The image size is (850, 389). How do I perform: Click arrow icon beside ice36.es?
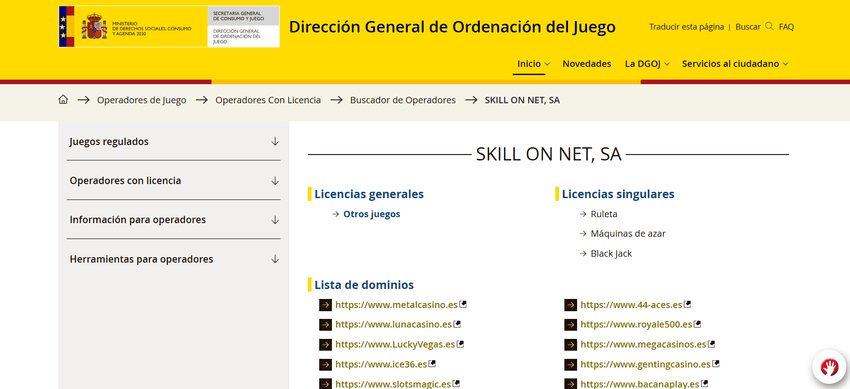325,364
